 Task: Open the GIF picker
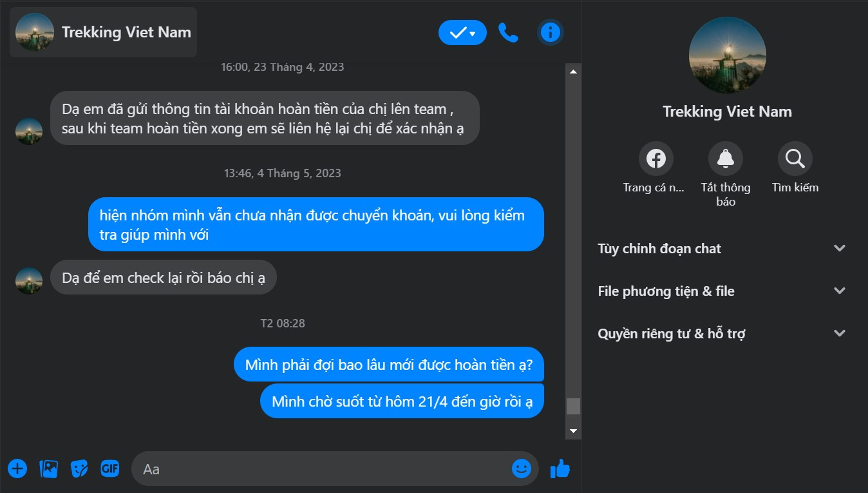coord(110,469)
